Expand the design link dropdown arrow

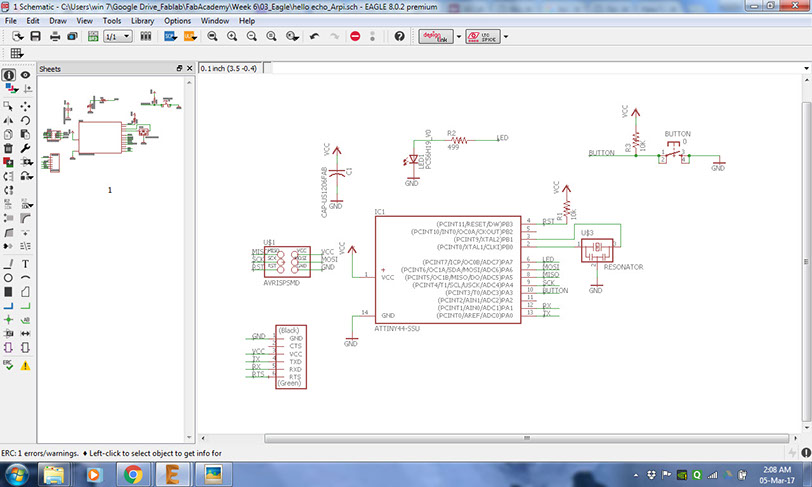(x=459, y=37)
